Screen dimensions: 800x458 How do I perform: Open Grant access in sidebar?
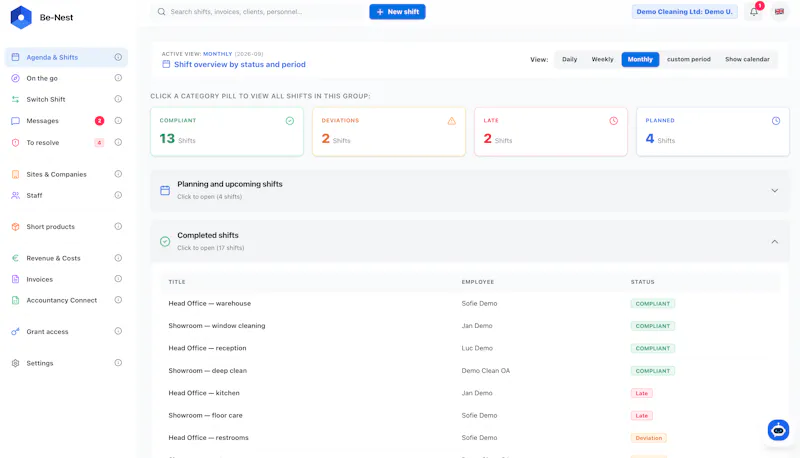click(66, 332)
